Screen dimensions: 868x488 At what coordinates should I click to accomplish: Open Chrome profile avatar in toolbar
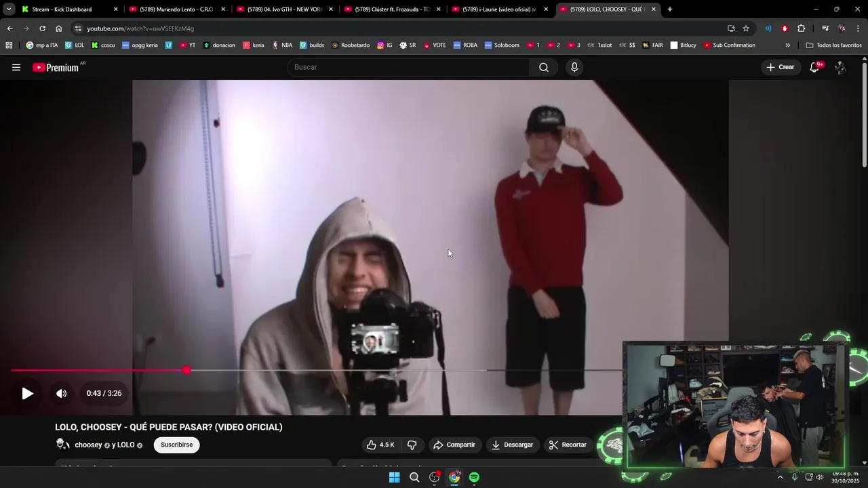tap(842, 28)
